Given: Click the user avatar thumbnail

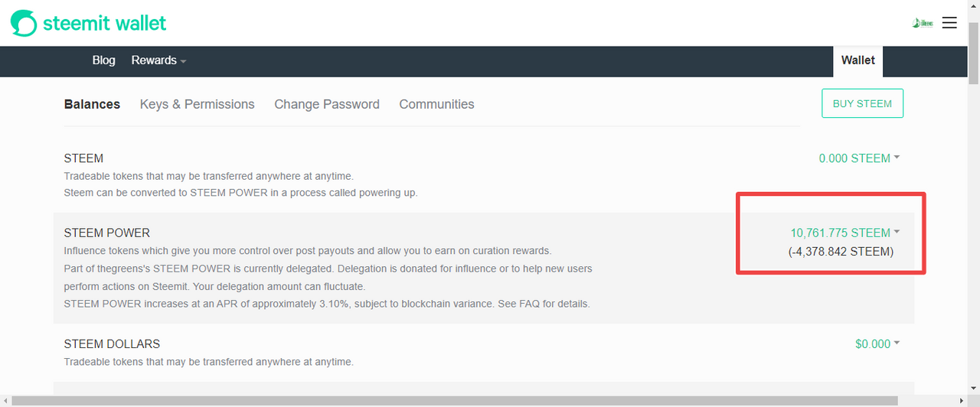Looking at the screenshot, I should [x=923, y=23].
